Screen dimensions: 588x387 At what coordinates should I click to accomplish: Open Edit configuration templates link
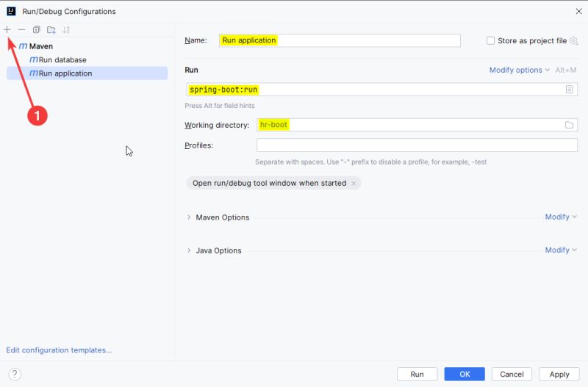coord(59,350)
